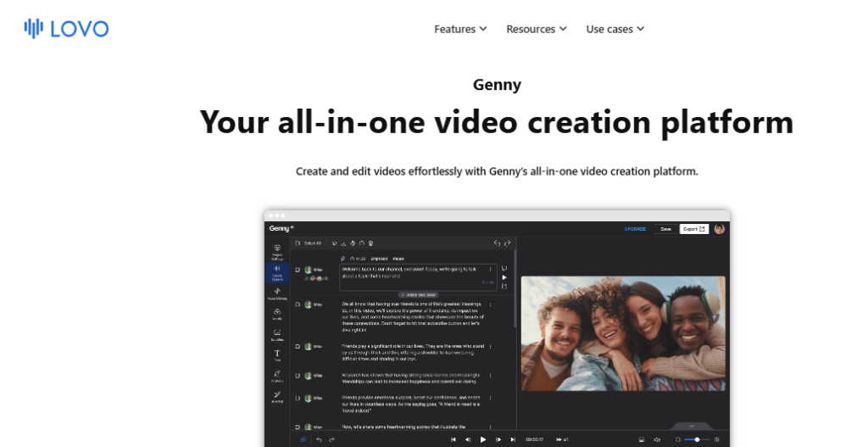Open the AI Art wand tool
The image size is (868, 447).
pos(277,397)
